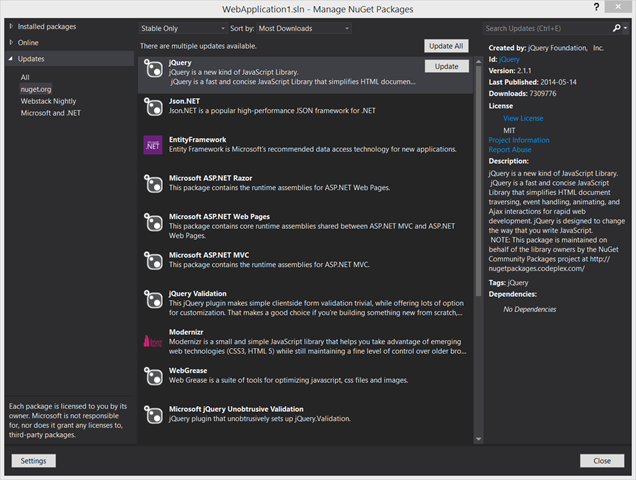Screen dimensions: 636x480
Task: Click the multiple updates available message
Action: click(x=198, y=46)
